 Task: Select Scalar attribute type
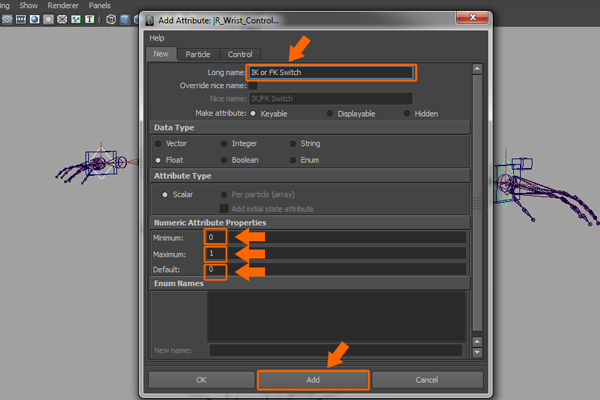pyautogui.click(x=165, y=194)
